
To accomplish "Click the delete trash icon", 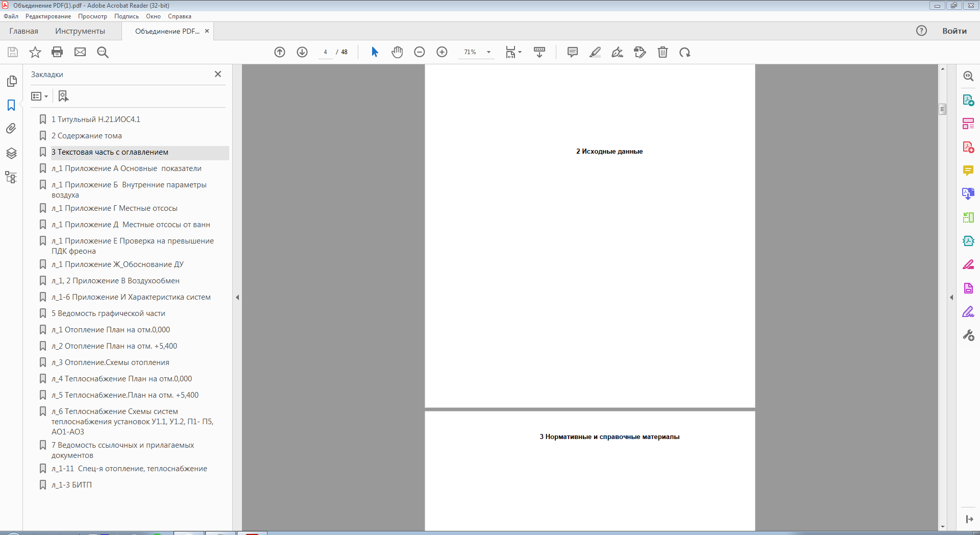I will click(x=663, y=52).
